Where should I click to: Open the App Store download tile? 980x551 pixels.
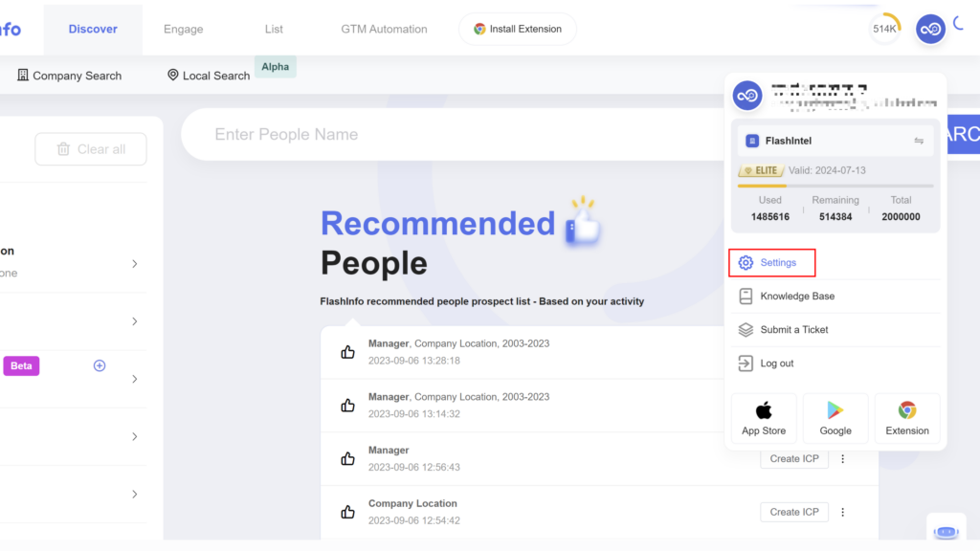(x=764, y=418)
